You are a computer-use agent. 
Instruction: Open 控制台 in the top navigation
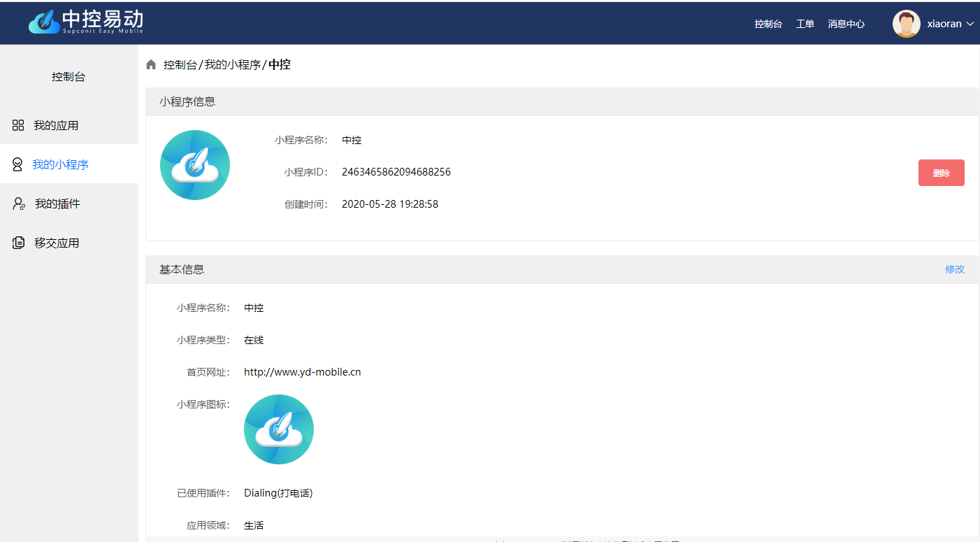pos(768,24)
